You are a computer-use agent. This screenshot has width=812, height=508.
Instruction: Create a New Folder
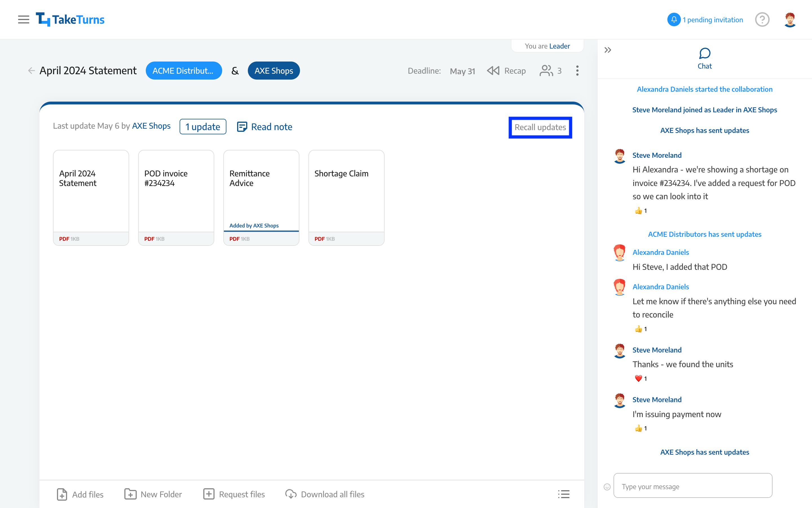coord(153,494)
